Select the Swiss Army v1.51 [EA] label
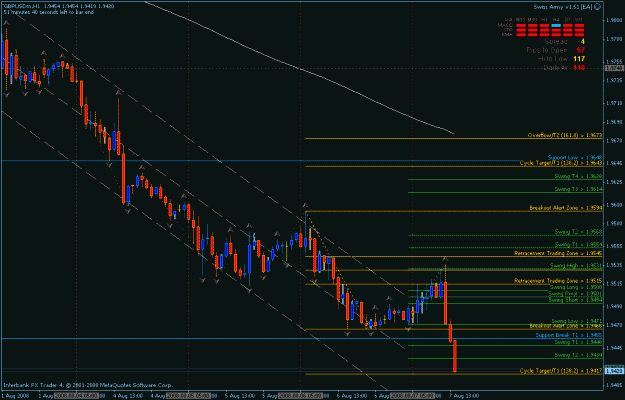This screenshot has height=400, width=625. [x=562, y=7]
